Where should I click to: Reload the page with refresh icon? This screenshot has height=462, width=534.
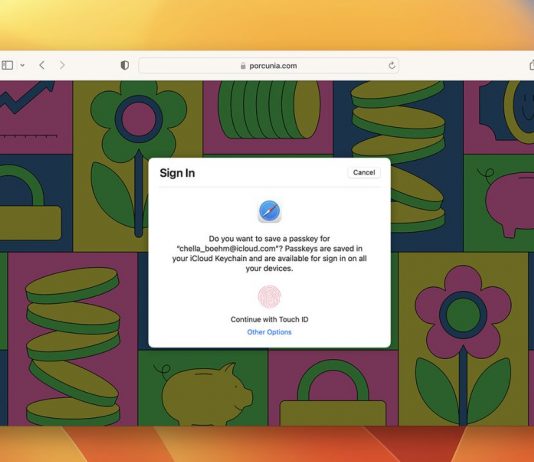392,65
